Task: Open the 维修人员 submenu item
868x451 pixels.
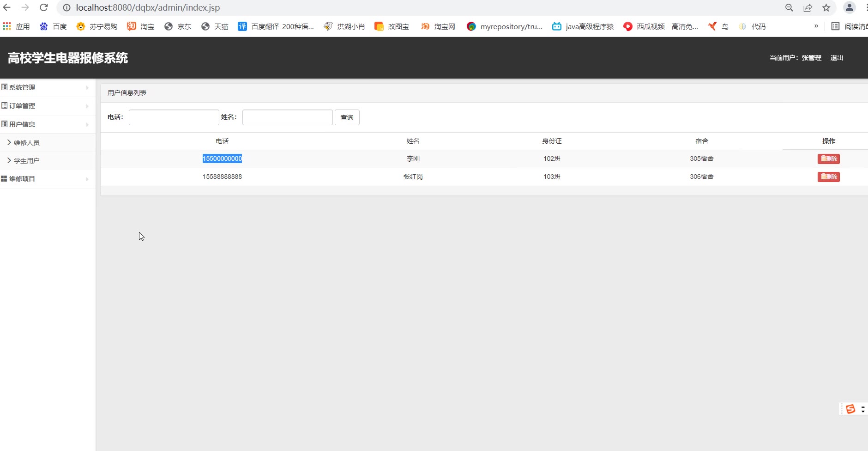Action: click(x=48, y=143)
